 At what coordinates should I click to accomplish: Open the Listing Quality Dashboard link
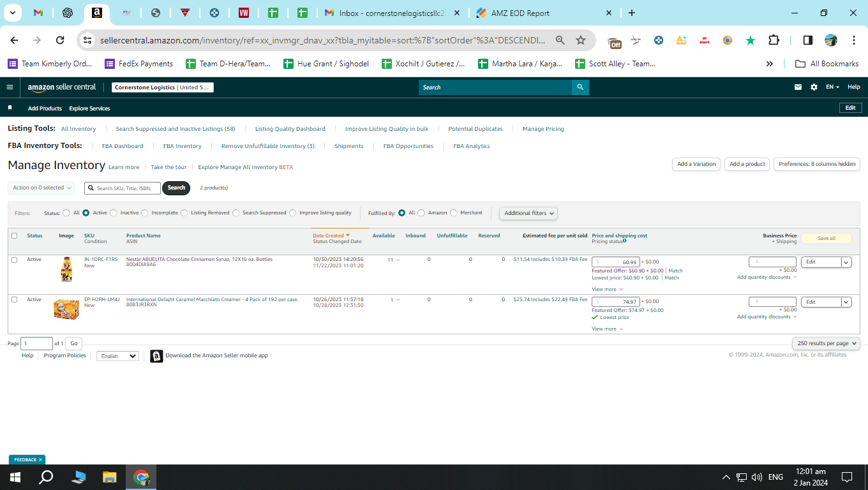pos(290,129)
